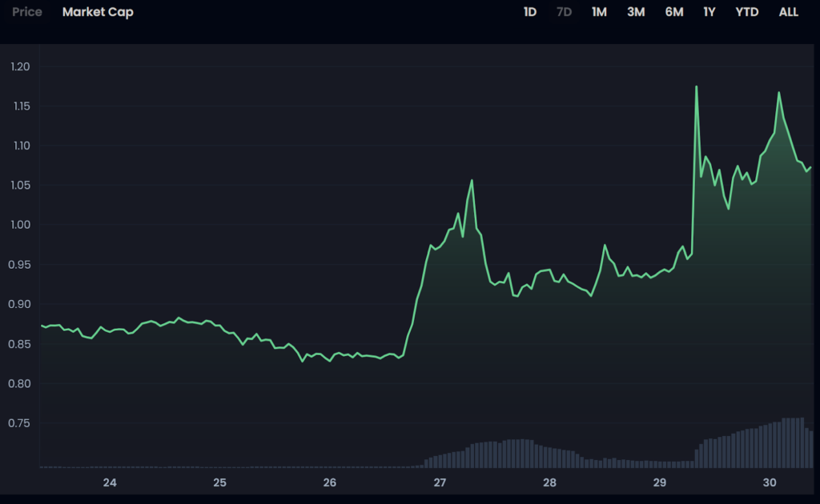
Task: Click the 24 date label on x-axis
Action: [110, 482]
